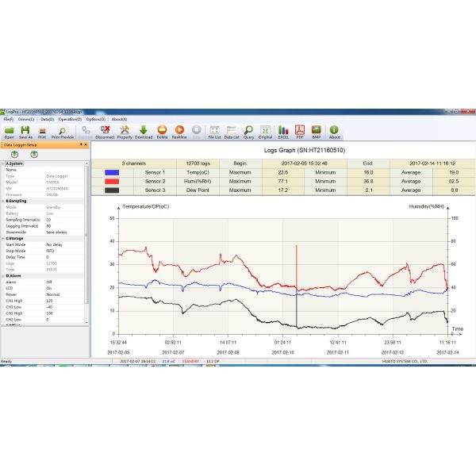Select the CH1 Low value -40
476x476 pixels.
pos(49,307)
